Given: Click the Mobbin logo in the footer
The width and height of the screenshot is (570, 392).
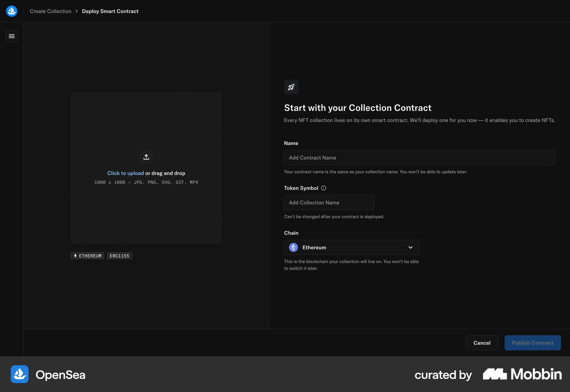Looking at the screenshot, I should tap(522, 374).
